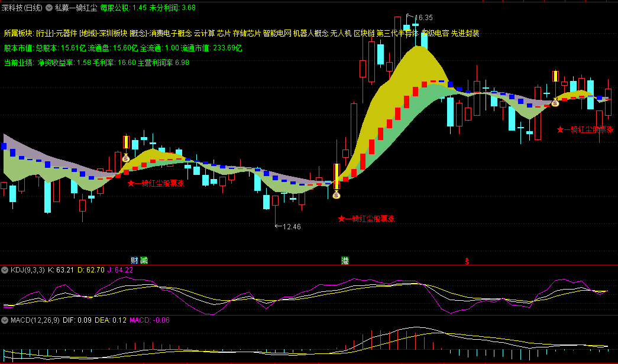Click the K: 63.21 readout
The height and width of the screenshot is (364, 618).
61,270
